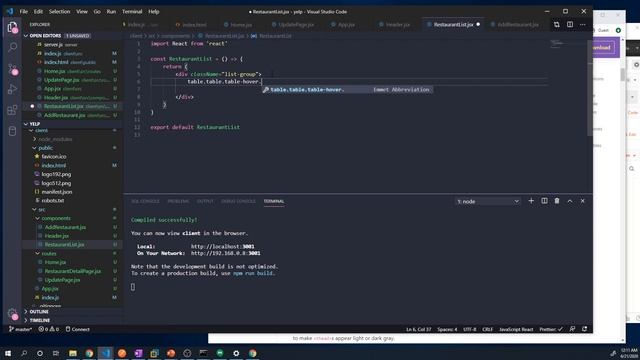Open the terminal selector dropdown showing node
640x360 pixels.
pyautogui.click(x=488, y=201)
